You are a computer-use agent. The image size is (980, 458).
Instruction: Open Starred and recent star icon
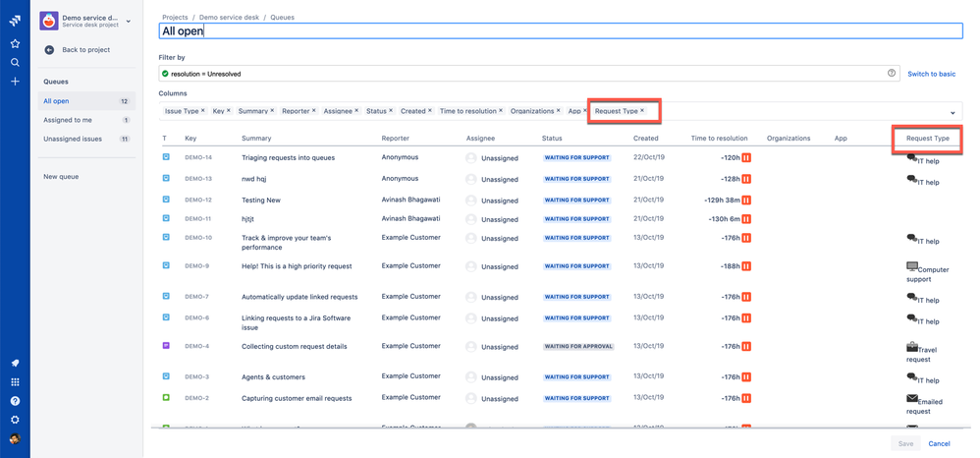[15, 43]
